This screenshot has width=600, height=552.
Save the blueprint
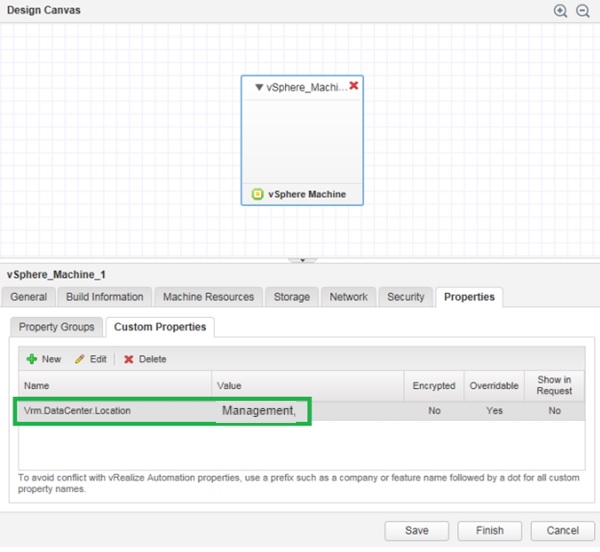coord(417,531)
